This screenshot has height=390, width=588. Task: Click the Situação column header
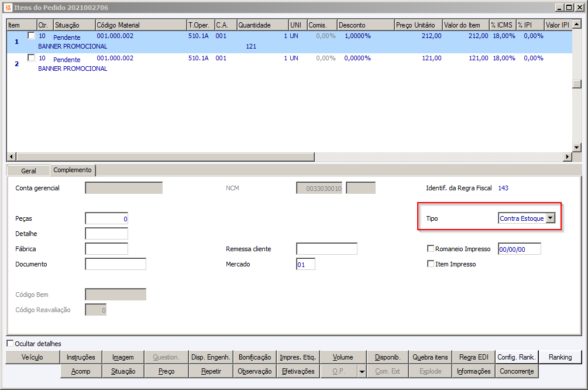[75, 25]
